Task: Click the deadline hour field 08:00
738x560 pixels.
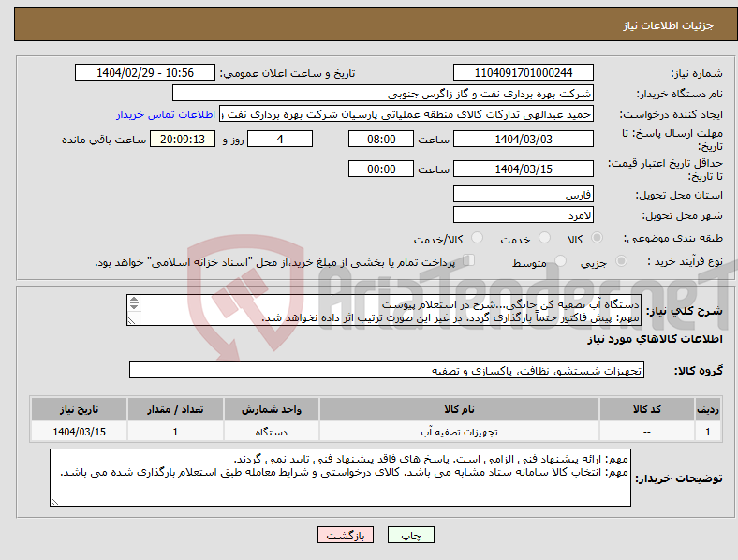Action: click(381, 140)
